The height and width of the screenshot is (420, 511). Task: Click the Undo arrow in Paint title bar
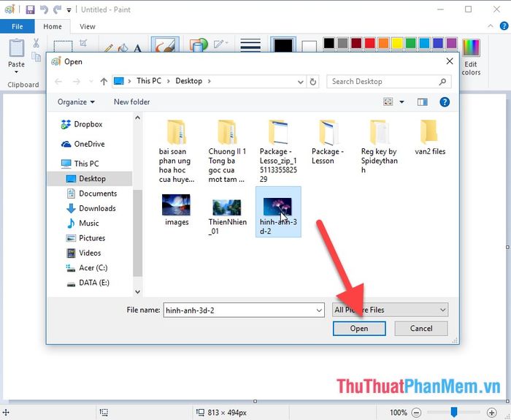tap(44, 9)
